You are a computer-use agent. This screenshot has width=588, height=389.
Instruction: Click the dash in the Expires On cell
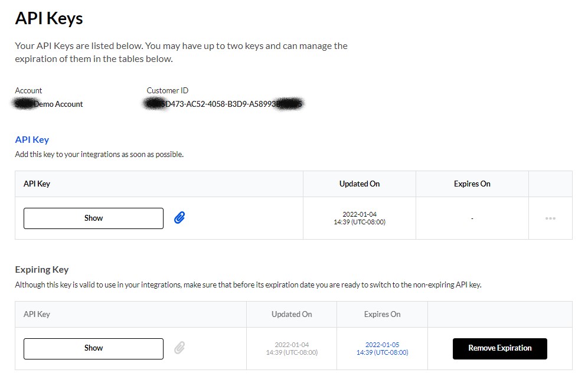point(472,218)
